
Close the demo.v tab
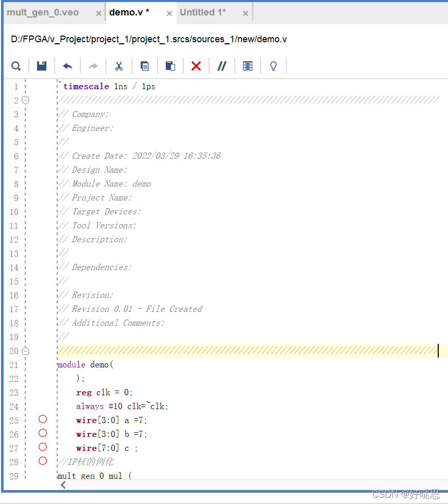169,13
